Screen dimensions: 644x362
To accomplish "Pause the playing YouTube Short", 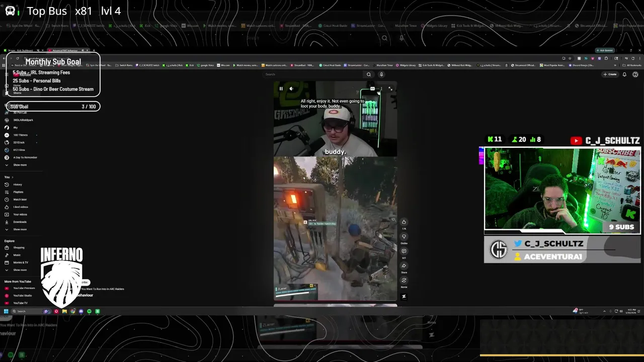I will (281, 88).
